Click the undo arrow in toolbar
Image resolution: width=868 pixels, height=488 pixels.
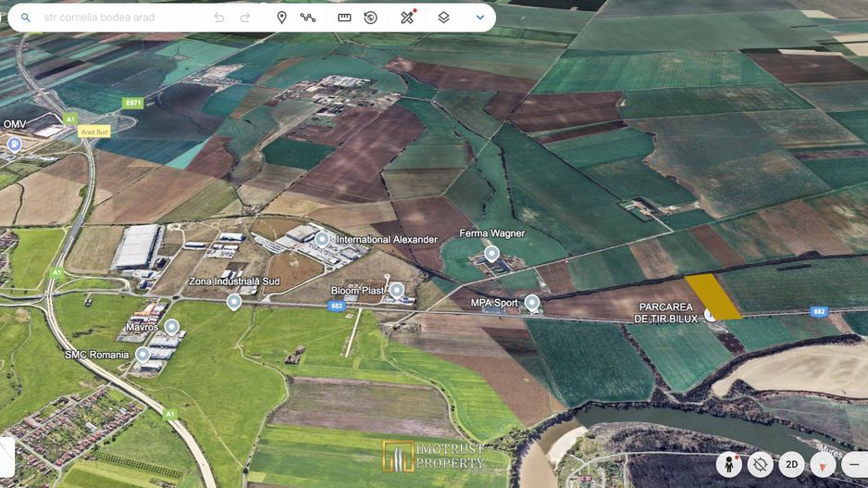[x=219, y=18]
